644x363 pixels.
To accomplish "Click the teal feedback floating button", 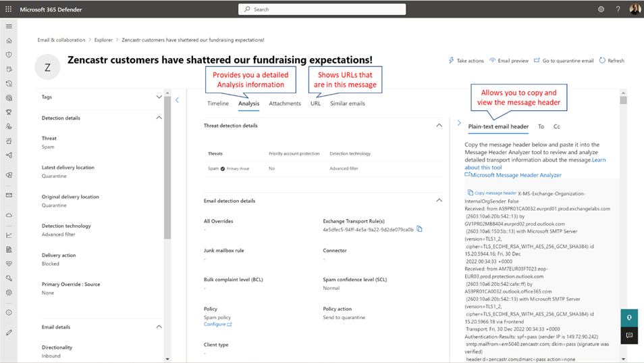I will (629, 318).
